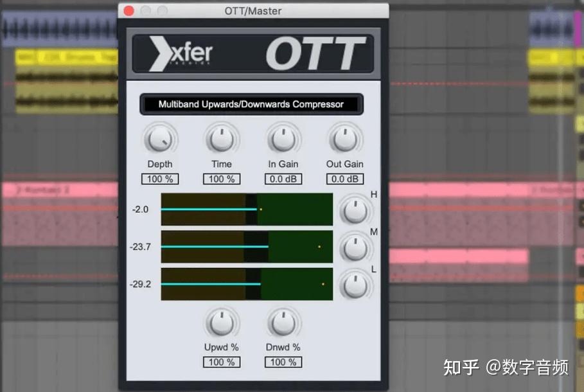Click the H band gain knob

coord(355,211)
